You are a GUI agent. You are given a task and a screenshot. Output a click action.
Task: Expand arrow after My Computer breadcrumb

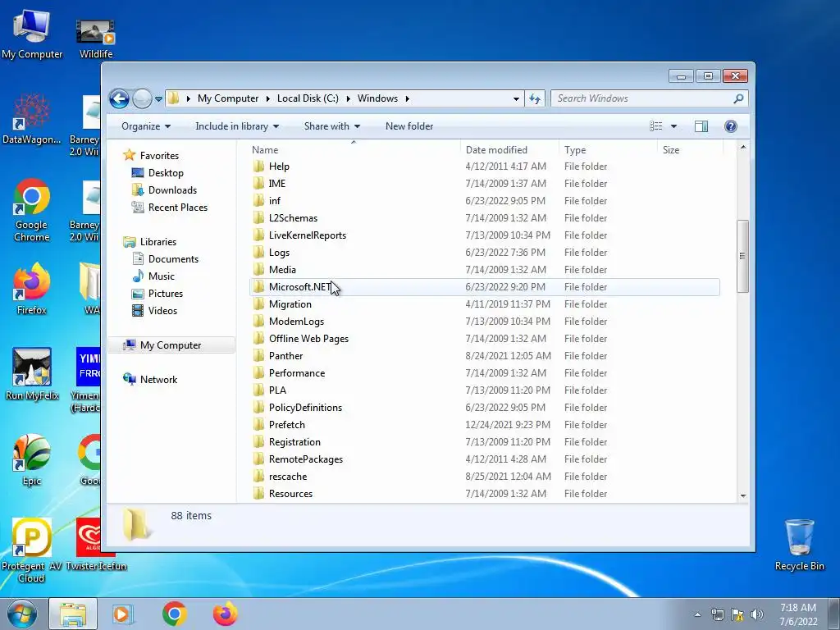(x=268, y=98)
